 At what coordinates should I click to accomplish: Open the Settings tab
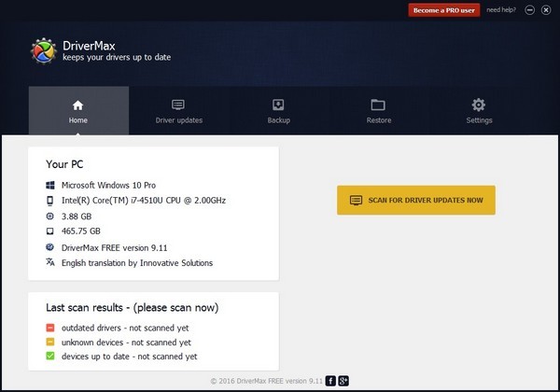[x=479, y=110]
